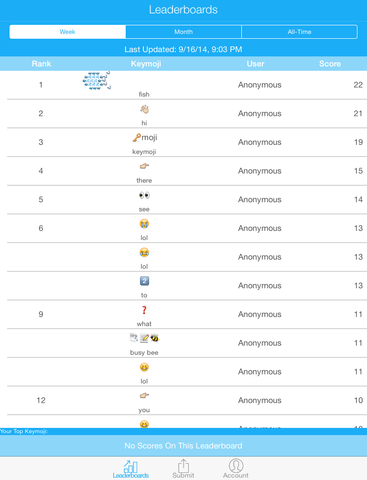Click score 21 in the hi row

[358, 114]
